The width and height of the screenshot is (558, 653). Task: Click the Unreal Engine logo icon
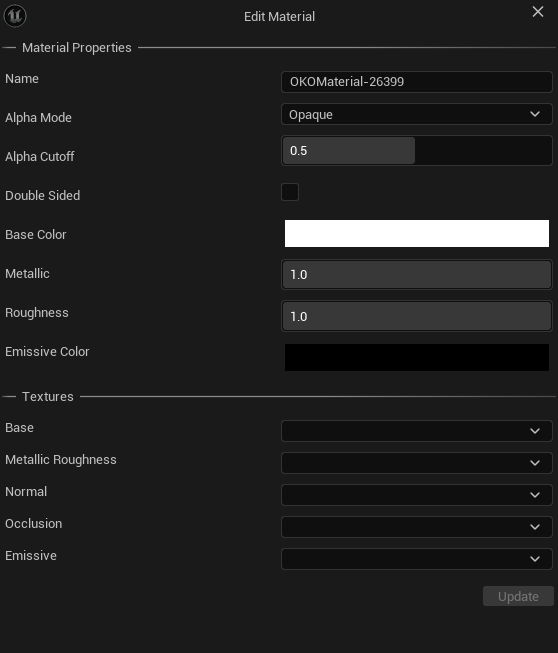point(15,16)
